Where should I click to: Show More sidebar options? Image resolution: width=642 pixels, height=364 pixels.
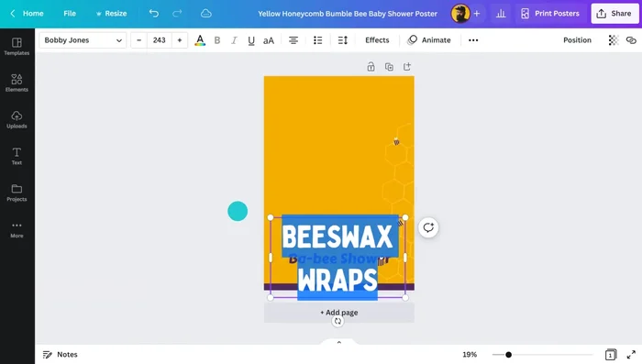(x=17, y=230)
